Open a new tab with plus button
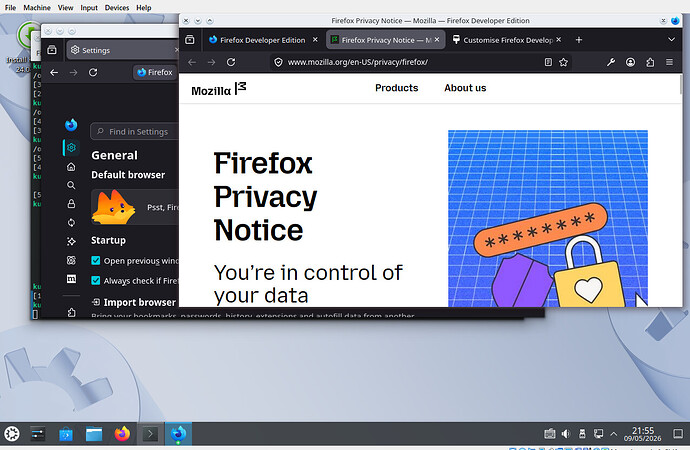The image size is (690, 450). point(579,40)
